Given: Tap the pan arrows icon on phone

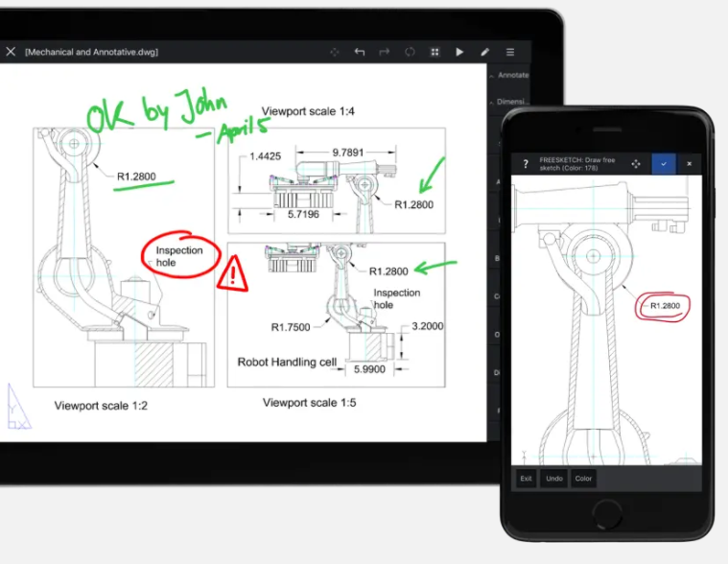Looking at the screenshot, I should 636,164.
